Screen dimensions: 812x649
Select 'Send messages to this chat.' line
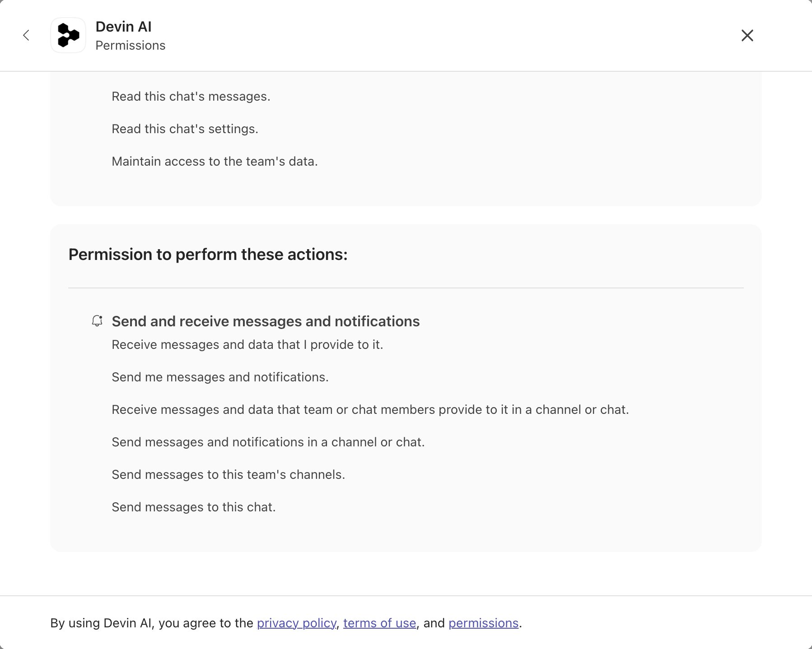tap(193, 507)
